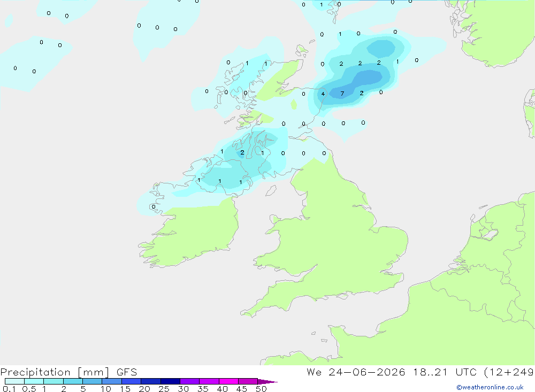Pick the 20–25 mm legend colour
This screenshot has width=535, height=392.
151,381
